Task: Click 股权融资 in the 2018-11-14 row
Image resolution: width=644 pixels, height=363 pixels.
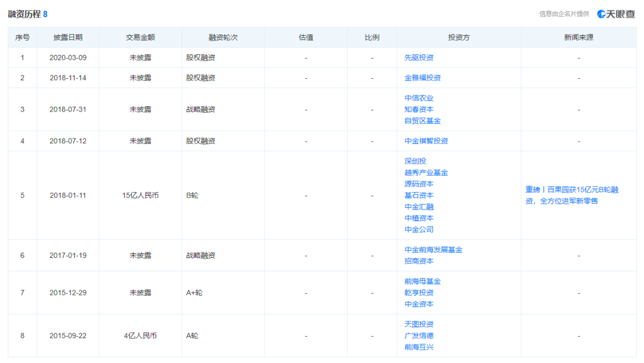Action: tap(201, 78)
